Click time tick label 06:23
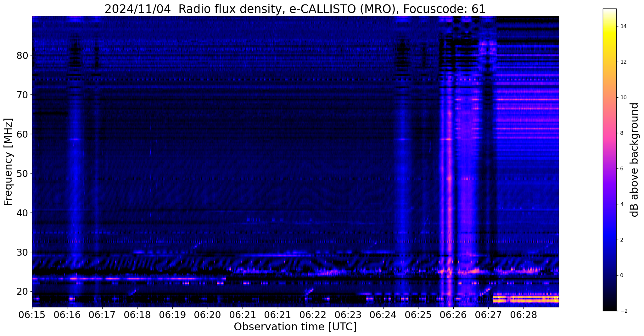The image size is (644, 336). pos(348,315)
